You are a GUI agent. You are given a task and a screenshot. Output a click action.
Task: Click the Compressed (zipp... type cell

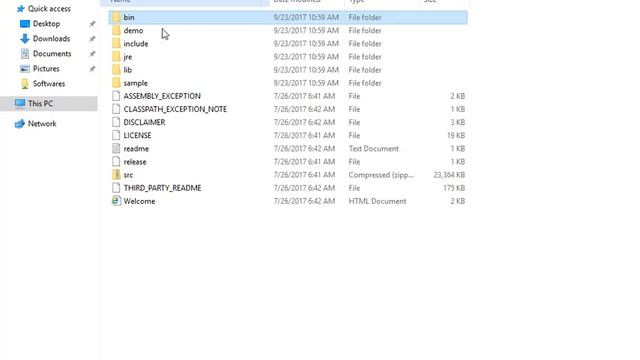coord(381,175)
